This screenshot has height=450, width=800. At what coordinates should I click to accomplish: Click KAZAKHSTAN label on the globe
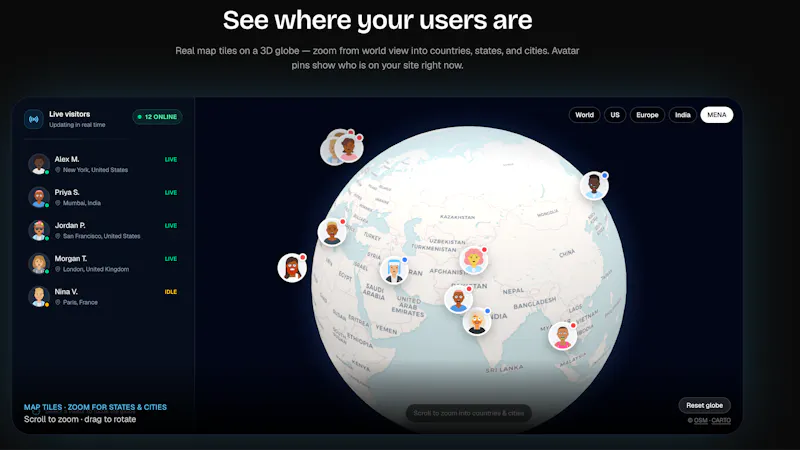(457, 217)
